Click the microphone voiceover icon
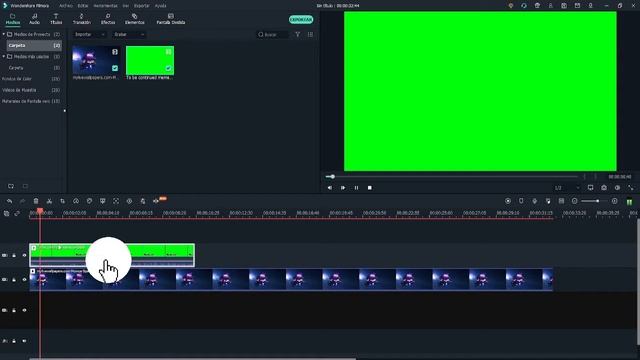Image resolution: width=640 pixels, height=360 pixels. pyautogui.click(x=534, y=201)
